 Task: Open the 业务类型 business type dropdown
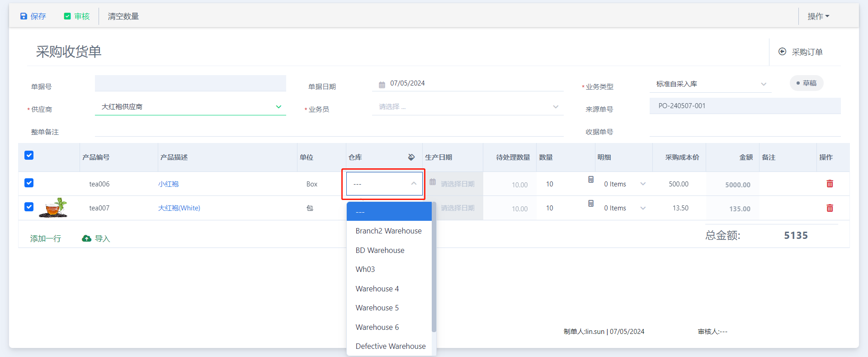coord(711,84)
